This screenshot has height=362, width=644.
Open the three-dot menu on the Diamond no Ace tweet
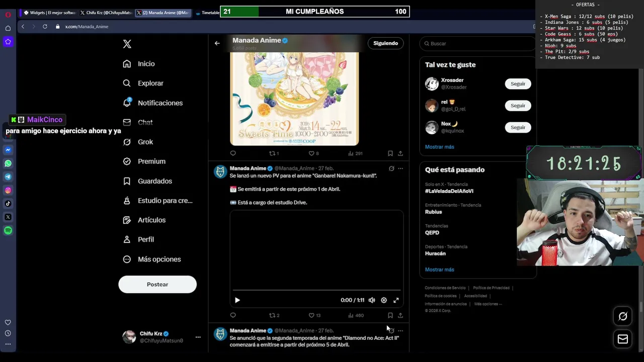pos(400,331)
